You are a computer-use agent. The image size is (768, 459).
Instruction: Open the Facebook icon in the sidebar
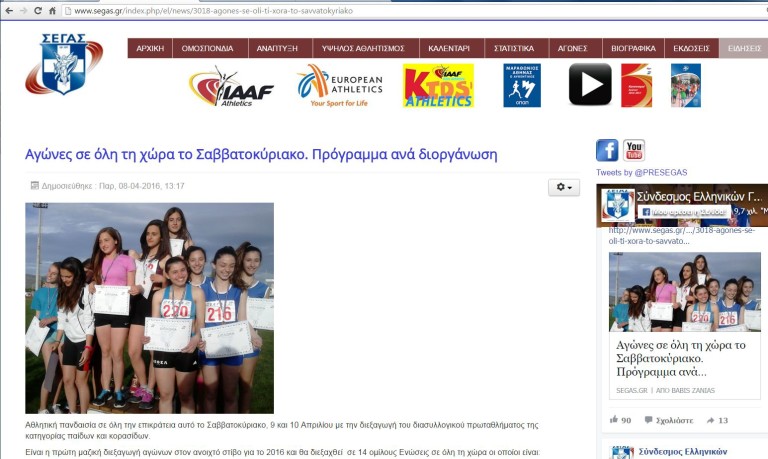(x=607, y=151)
